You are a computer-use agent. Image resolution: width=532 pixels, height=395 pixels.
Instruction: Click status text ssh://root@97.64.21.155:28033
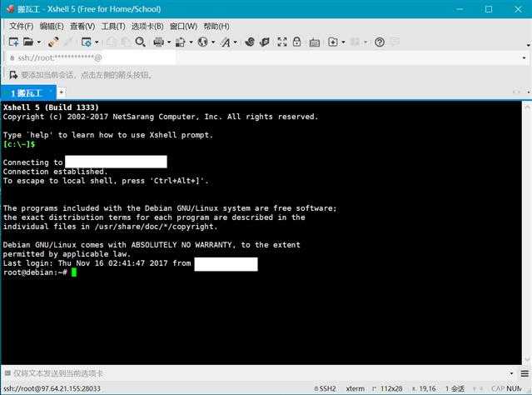52,388
